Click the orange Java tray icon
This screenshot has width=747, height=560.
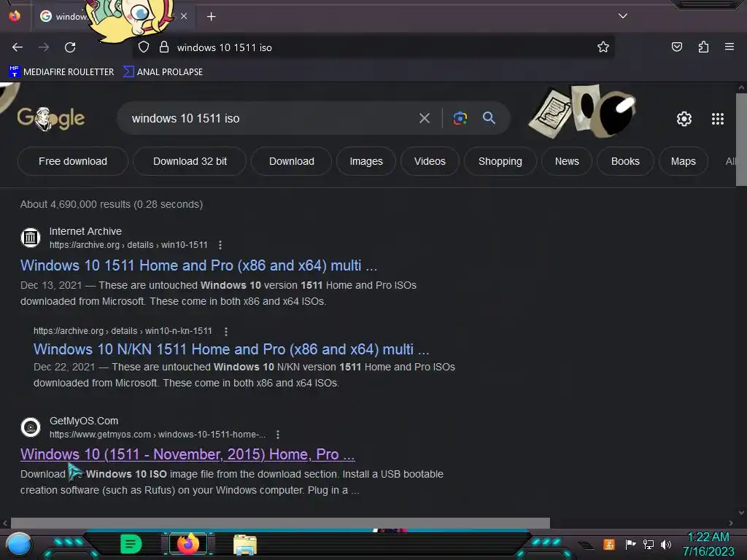click(609, 544)
